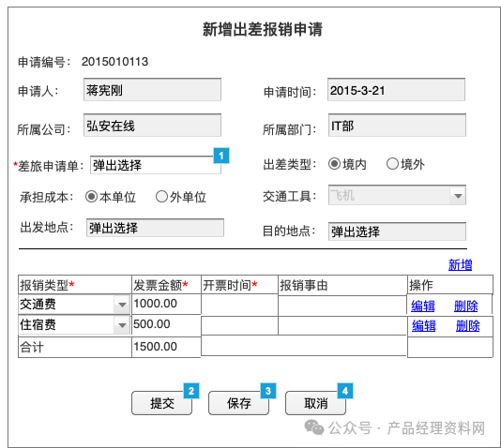Click the 新增 link above the table
This screenshot has height=448, width=501.
tap(460, 265)
